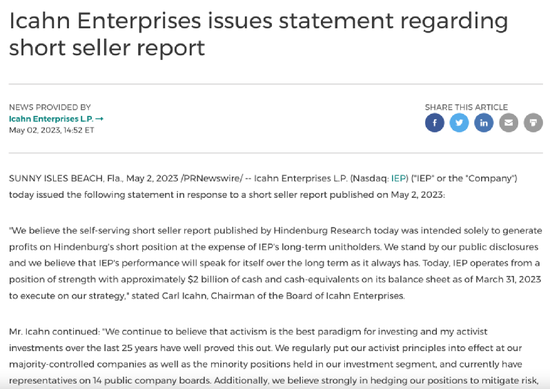Share the article on Twitter
The width and height of the screenshot is (550, 389).
coord(459,123)
